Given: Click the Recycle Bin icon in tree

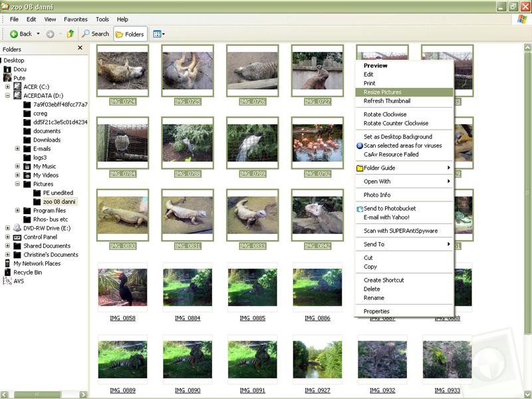Looking at the screenshot, I should (7, 273).
